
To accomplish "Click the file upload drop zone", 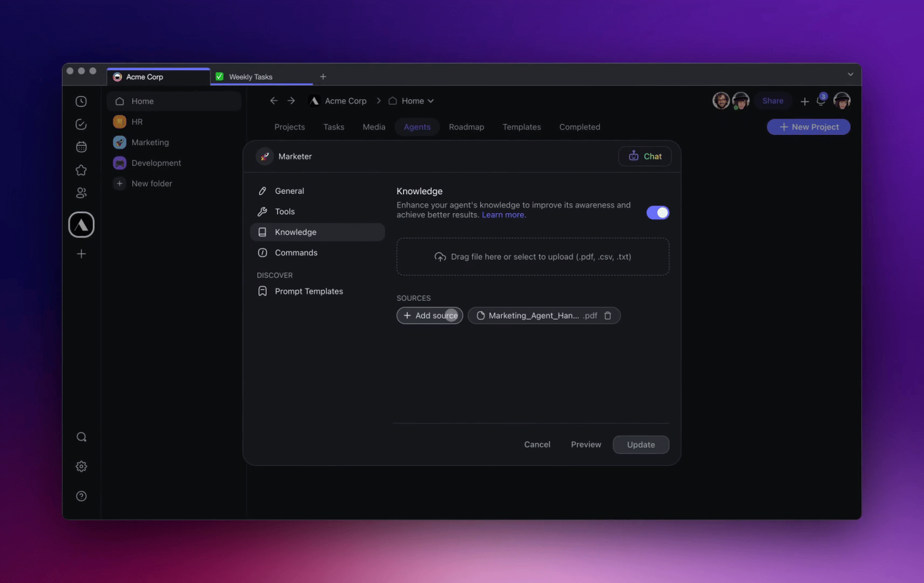I will [x=533, y=257].
